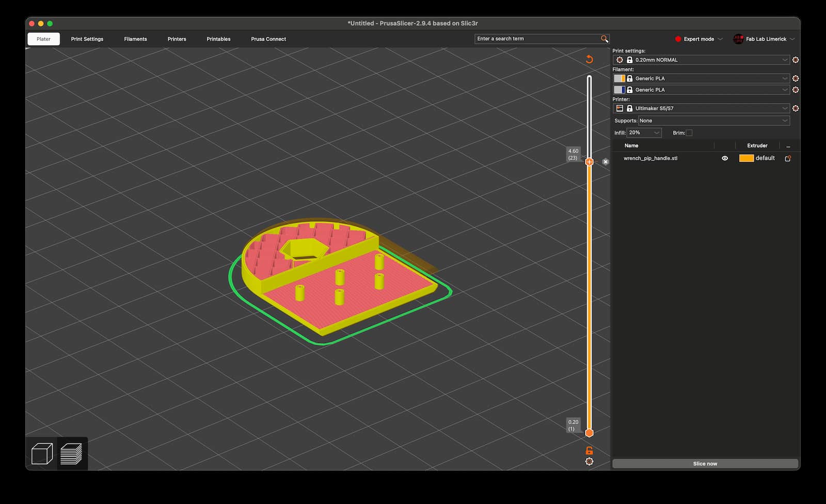The width and height of the screenshot is (826, 504).
Task: Open print settings editor via cog icon
Action: click(x=796, y=60)
